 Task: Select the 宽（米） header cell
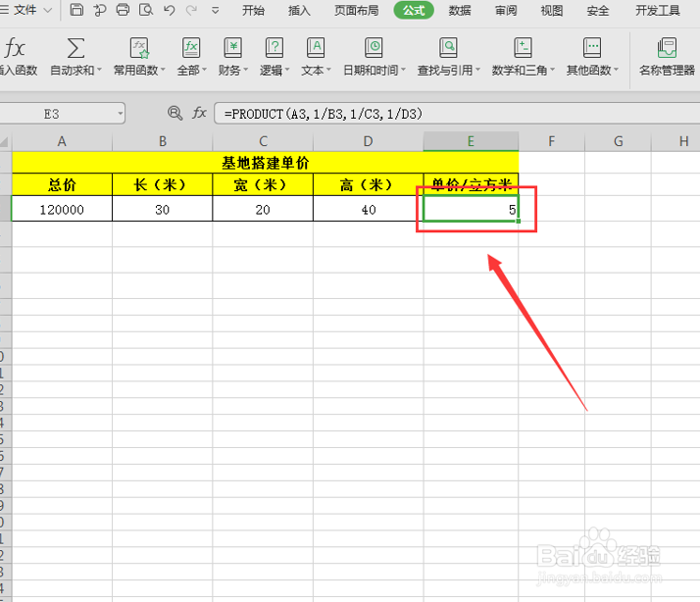click(x=263, y=184)
